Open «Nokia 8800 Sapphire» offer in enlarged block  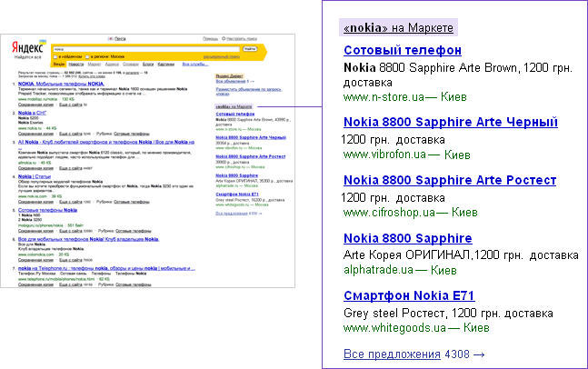pyautogui.click(x=408, y=238)
